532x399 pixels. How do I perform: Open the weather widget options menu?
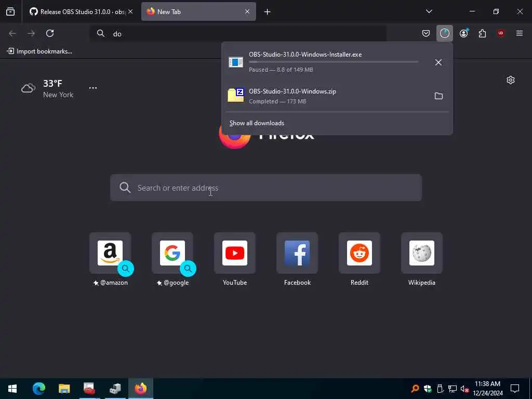pos(93,88)
